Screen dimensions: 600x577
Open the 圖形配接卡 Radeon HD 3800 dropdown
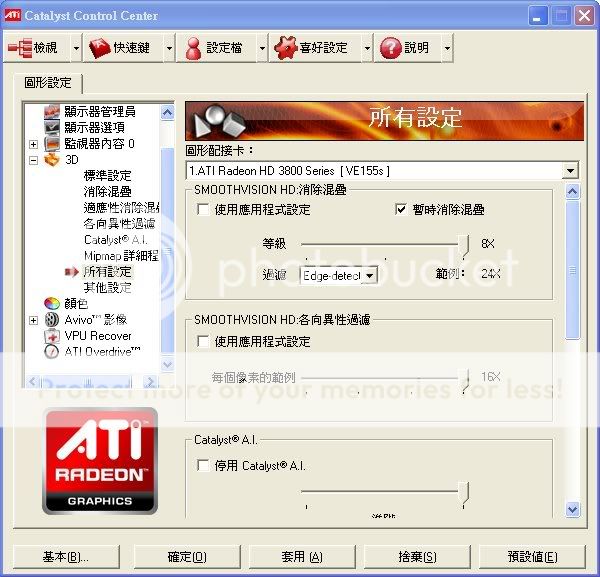pyautogui.click(x=570, y=171)
